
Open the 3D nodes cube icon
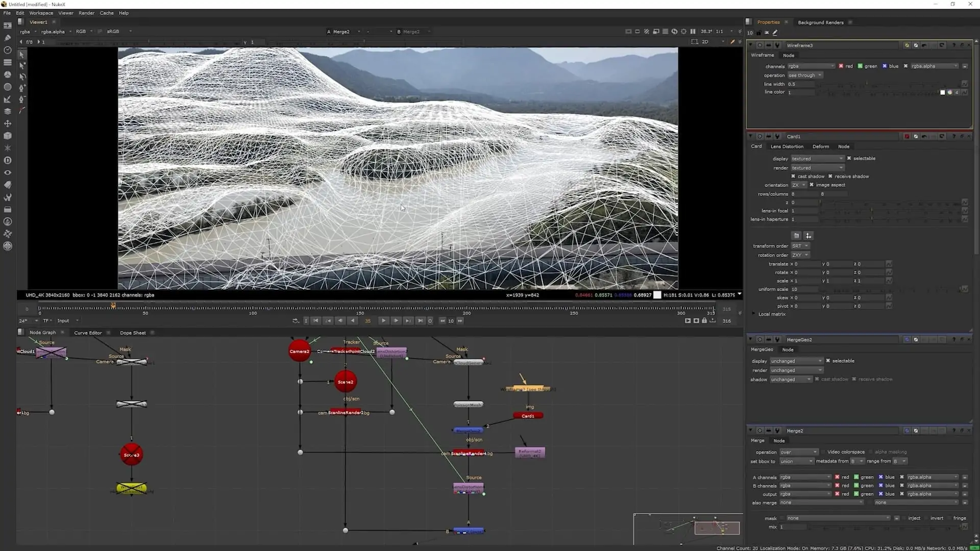8,136
